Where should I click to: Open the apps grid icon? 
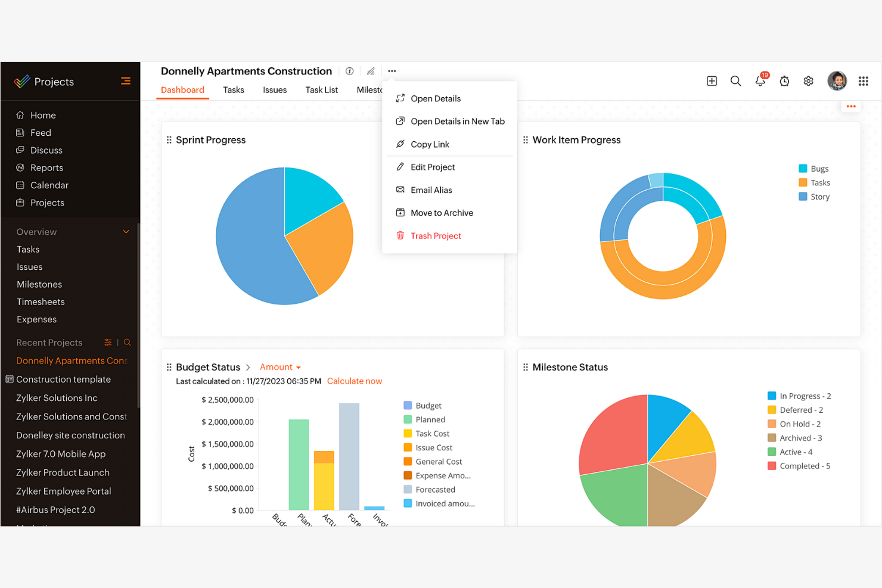[x=863, y=80]
